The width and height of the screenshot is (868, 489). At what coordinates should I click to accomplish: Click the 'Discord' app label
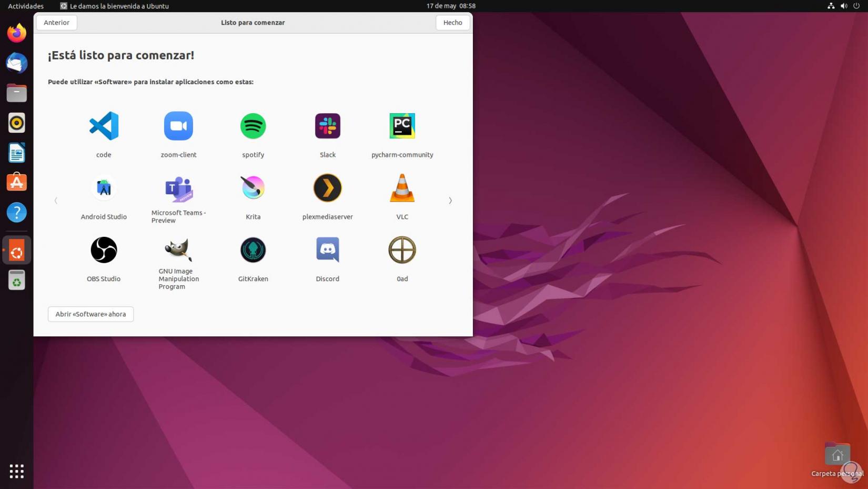328,279
